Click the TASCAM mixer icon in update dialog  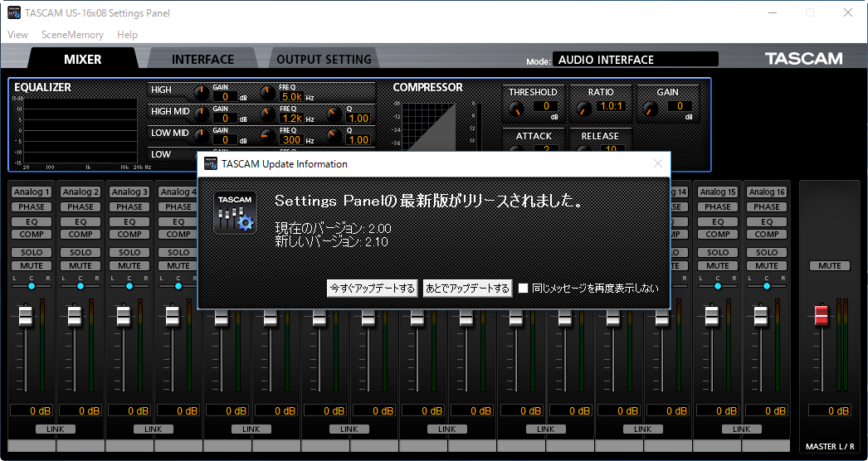[x=236, y=212]
